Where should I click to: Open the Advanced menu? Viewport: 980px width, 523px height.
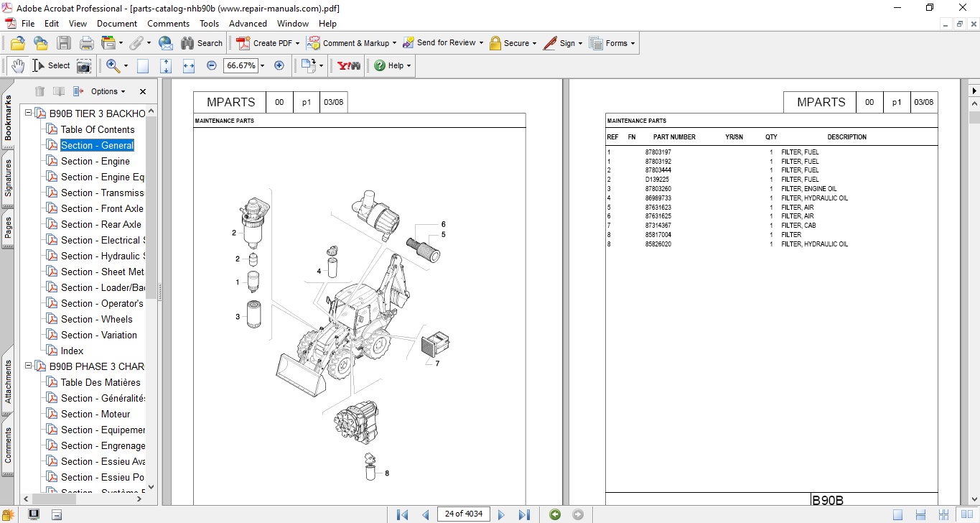click(x=248, y=24)
